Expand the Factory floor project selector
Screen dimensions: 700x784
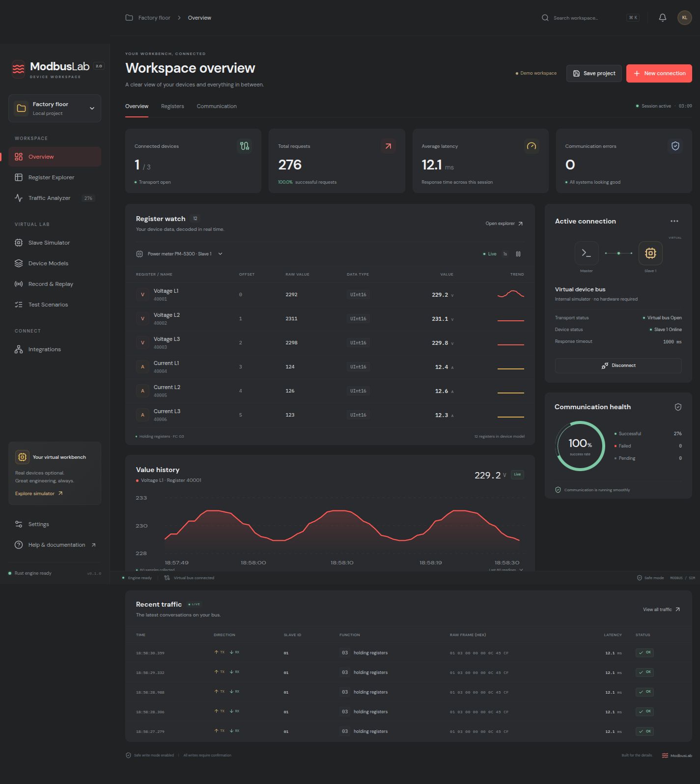[55, 108]
